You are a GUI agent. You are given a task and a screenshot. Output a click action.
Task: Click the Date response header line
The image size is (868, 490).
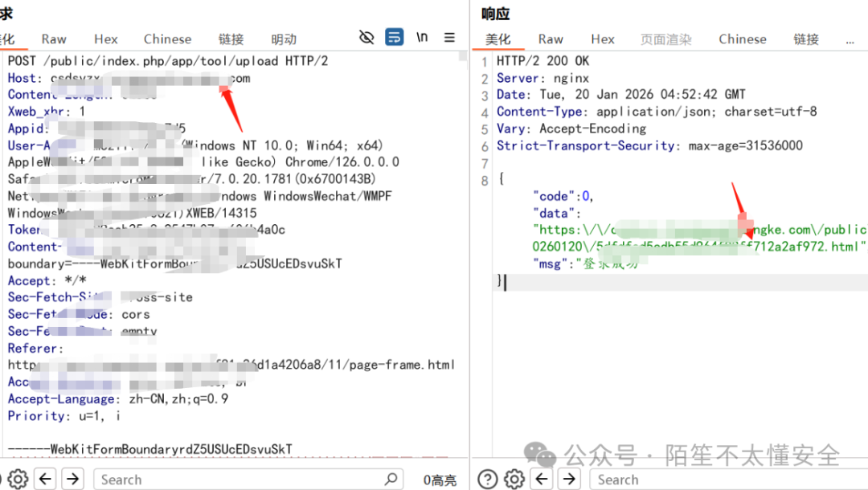621,95
